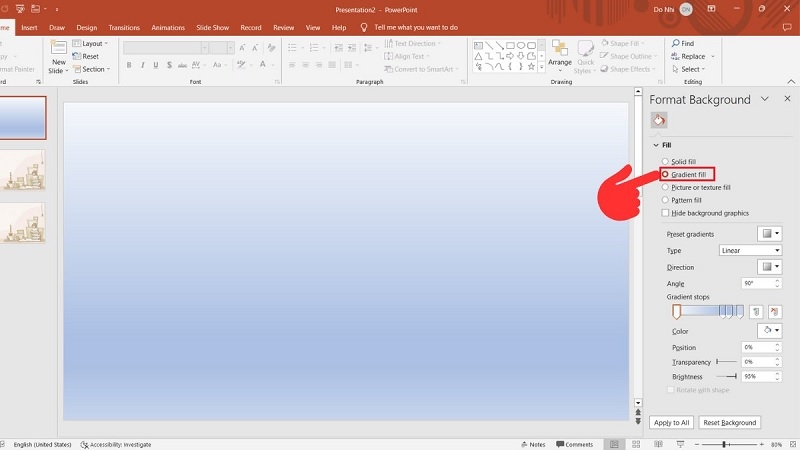Switch to the Transitions tab
The width and height of the screenshot is (800, 450).
pyautogui.click(x=124, y=28)
